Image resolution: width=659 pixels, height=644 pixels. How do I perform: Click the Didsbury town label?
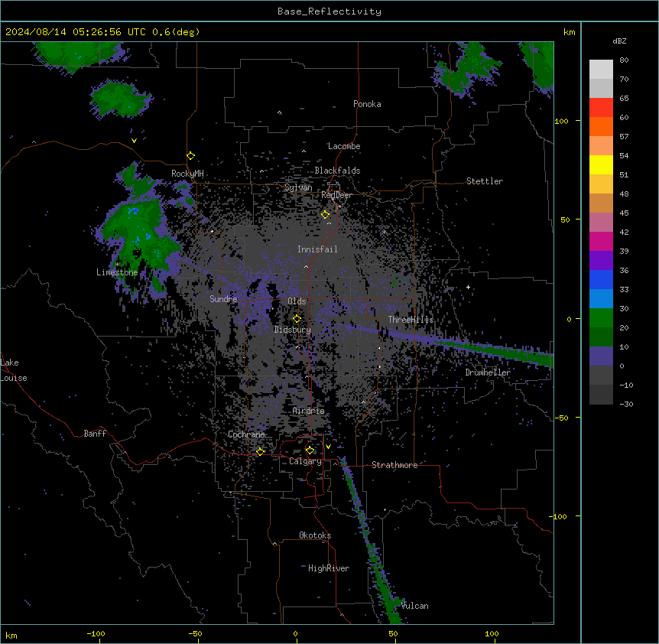293,330
